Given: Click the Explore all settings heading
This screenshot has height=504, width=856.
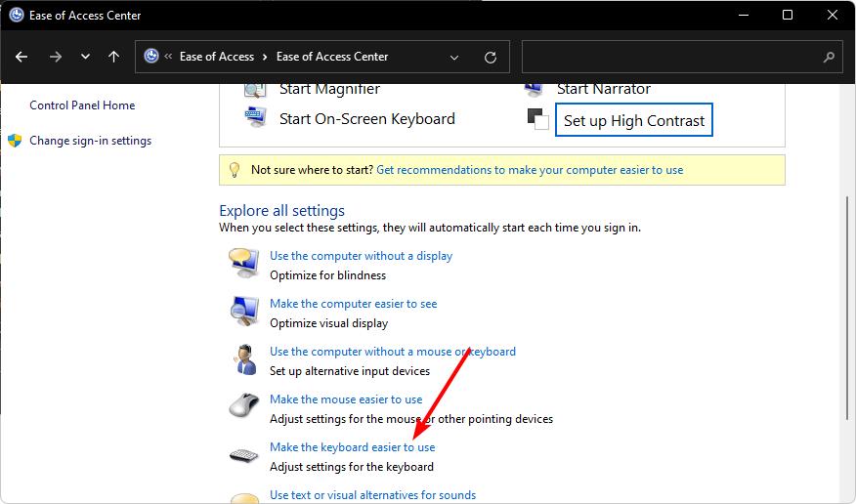Looking at the screenshot, I should (x=281, y=211).
